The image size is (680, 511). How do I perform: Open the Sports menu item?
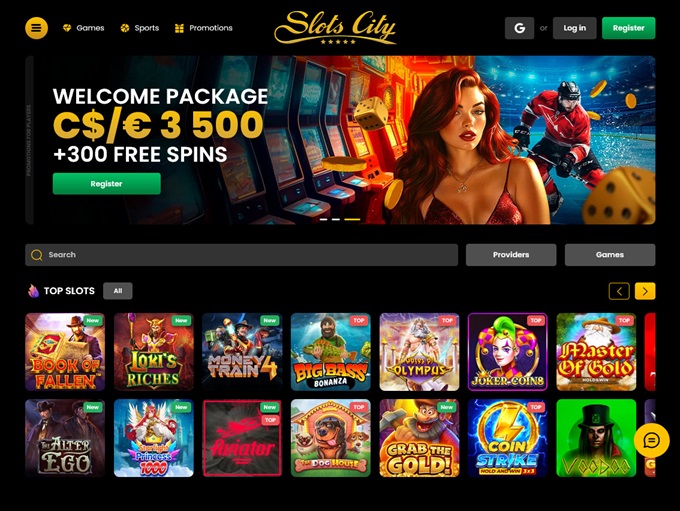point(140,28)
